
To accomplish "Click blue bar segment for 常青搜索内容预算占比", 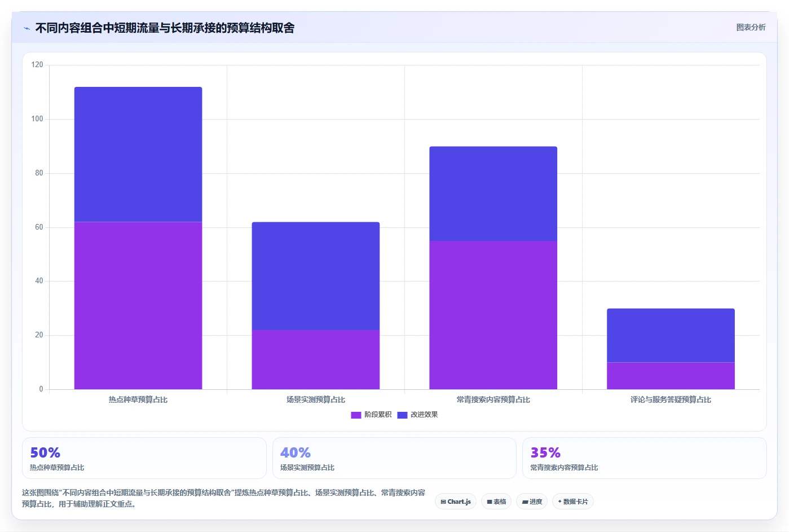I will 493,194.
